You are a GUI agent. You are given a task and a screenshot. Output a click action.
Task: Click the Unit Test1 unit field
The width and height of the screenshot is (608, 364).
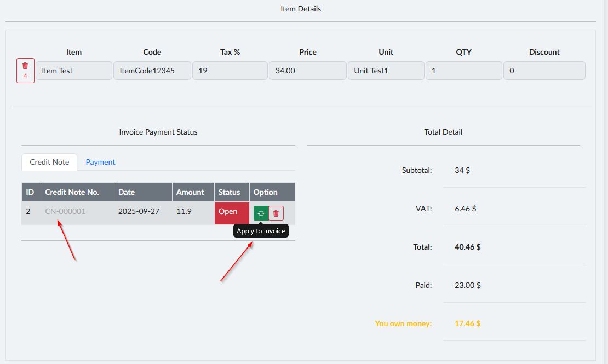coord(386,71)
